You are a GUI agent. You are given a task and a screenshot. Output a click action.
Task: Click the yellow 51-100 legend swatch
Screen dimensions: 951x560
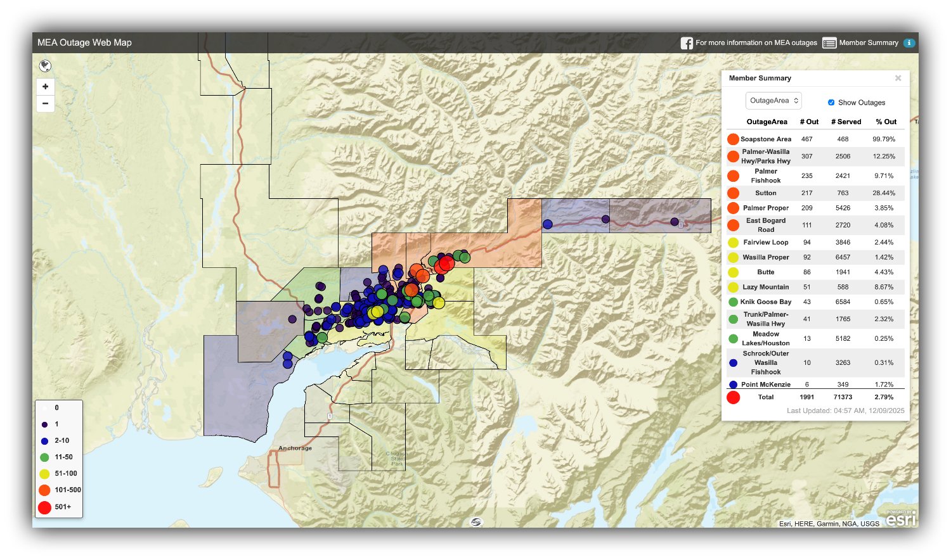(44, 474)
